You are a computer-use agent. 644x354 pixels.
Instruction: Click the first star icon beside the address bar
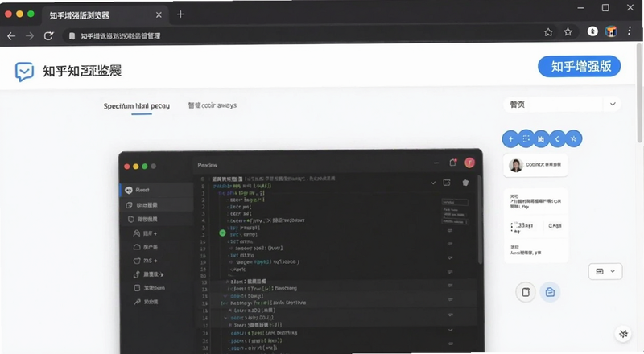[548, 32]
